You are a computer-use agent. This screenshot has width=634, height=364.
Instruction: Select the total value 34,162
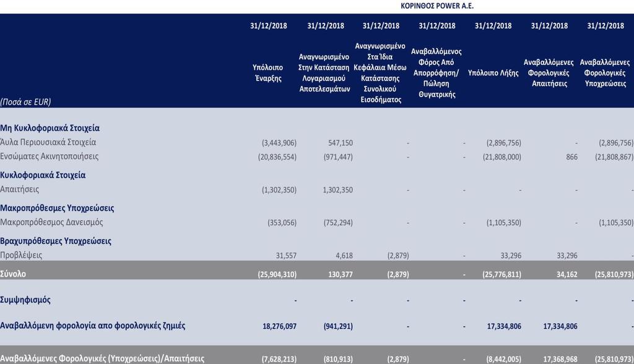point(567,274)
